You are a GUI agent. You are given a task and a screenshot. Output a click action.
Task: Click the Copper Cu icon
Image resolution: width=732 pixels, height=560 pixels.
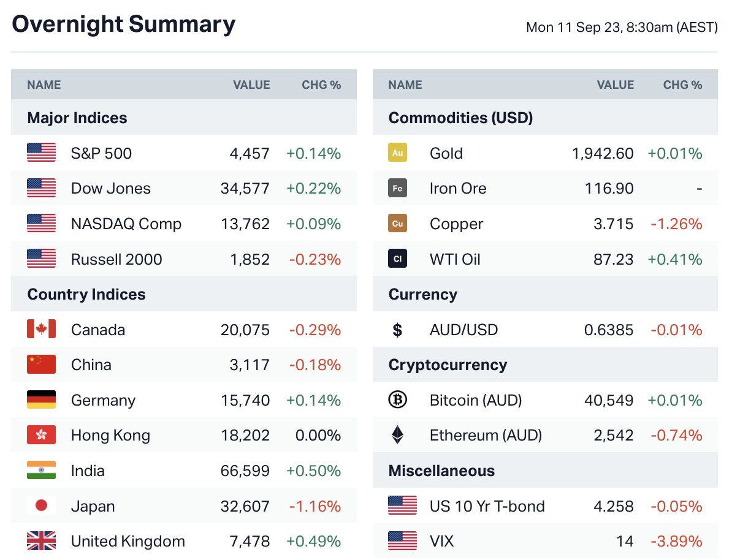pyautogui.click(x=397, y=224)
